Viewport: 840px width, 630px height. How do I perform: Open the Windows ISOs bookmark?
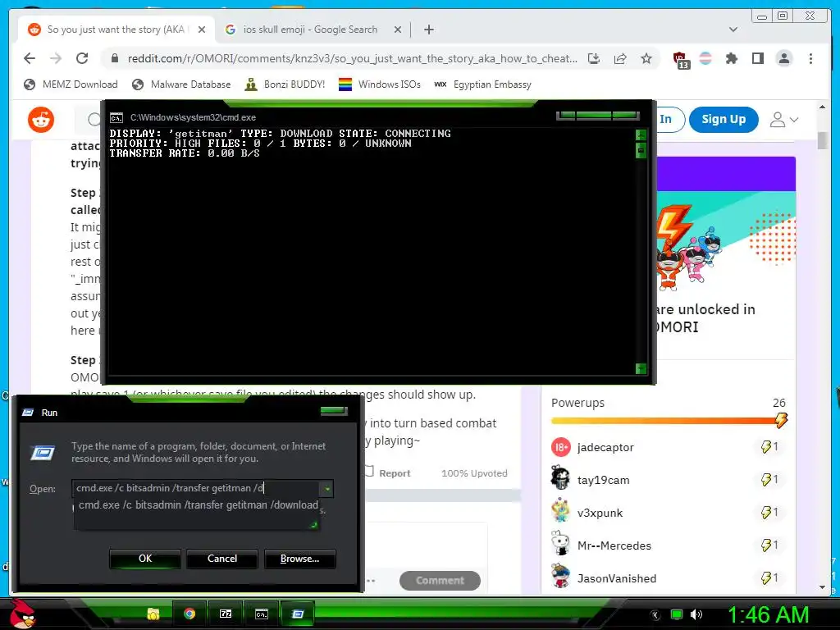(x=380, y=84)
